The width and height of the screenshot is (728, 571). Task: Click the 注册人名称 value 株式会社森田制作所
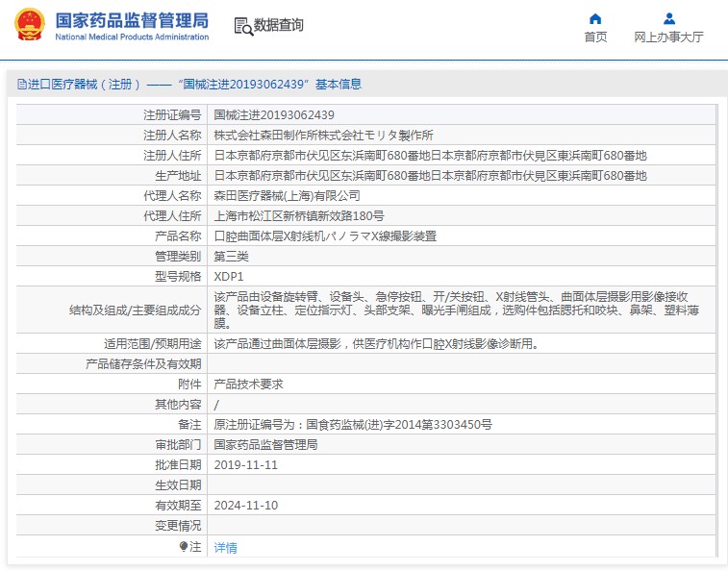pyautogui.click(x=323, y=136)
